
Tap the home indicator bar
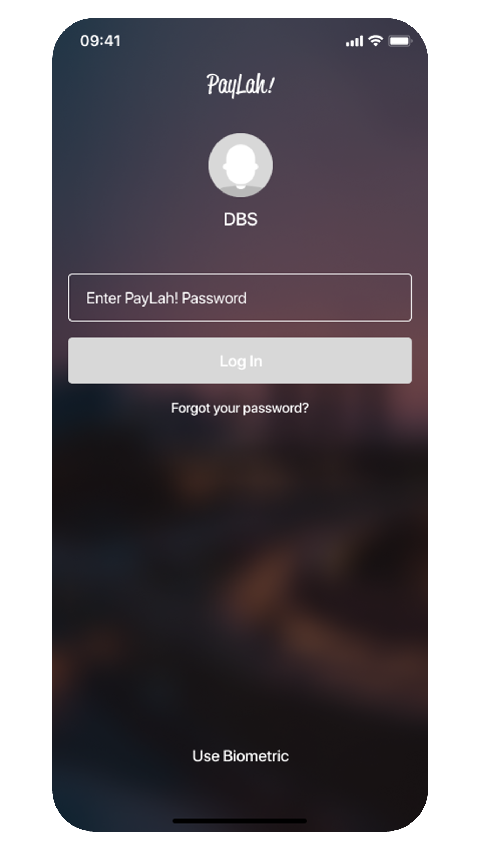click(240, 821)
